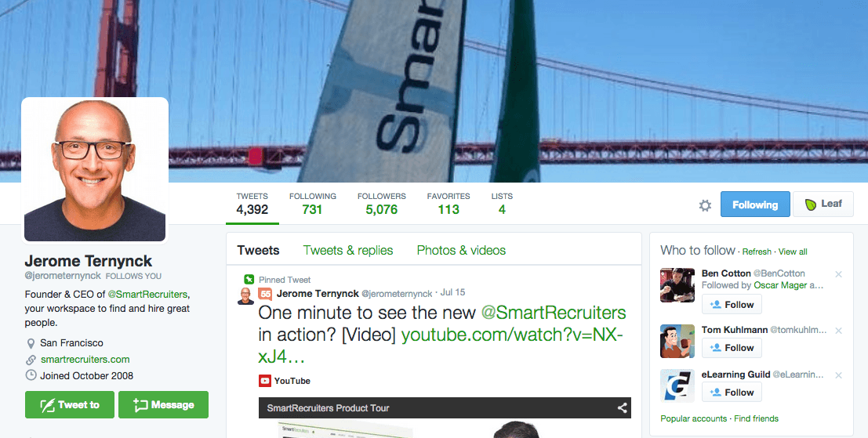Viewport: 868px width, 438px height.
Task: Open Oscar Mager follower link
Action: [x=780, y=285]
